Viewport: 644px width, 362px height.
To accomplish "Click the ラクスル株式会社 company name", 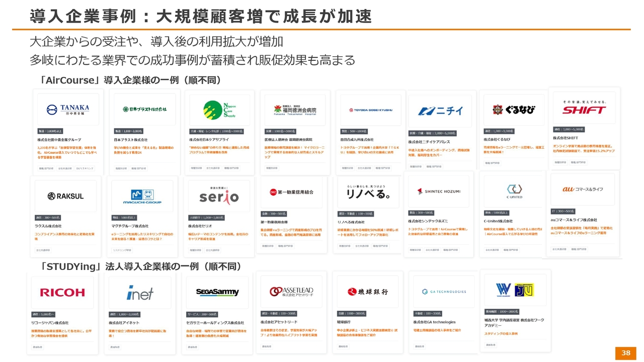I will point(48,227).
